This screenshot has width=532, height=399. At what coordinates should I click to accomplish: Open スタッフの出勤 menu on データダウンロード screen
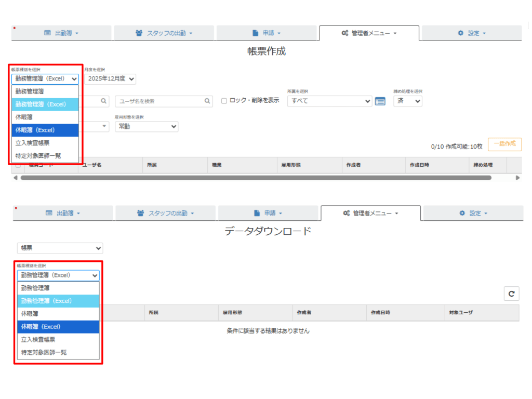[165, 214]
